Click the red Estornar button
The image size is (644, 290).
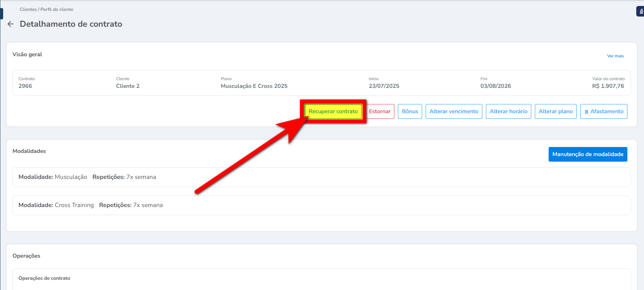click(380, 111)
